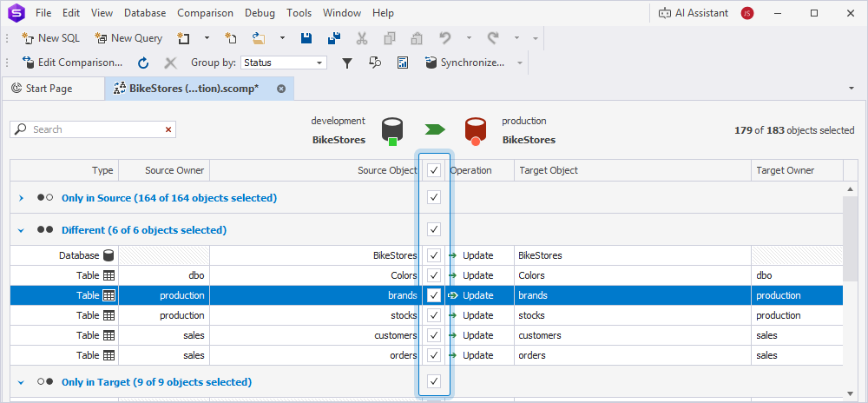Expand the Only in Source group

[22, 198]
